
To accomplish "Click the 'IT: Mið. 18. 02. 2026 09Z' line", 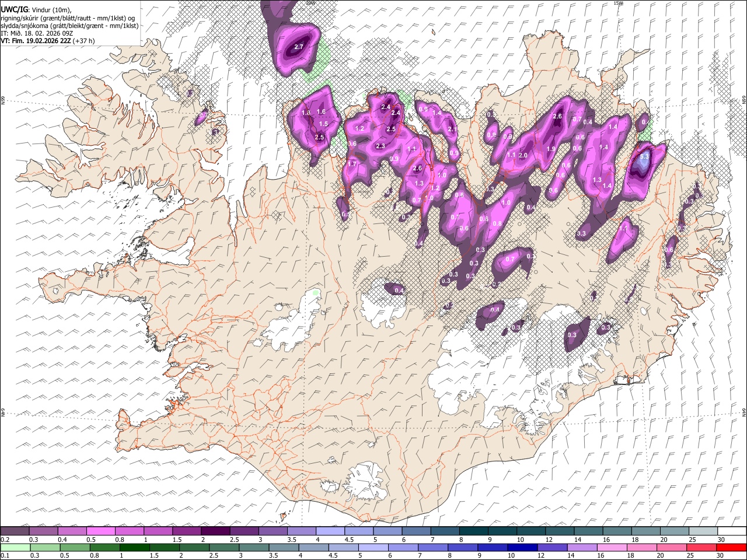I will (37, 33).
